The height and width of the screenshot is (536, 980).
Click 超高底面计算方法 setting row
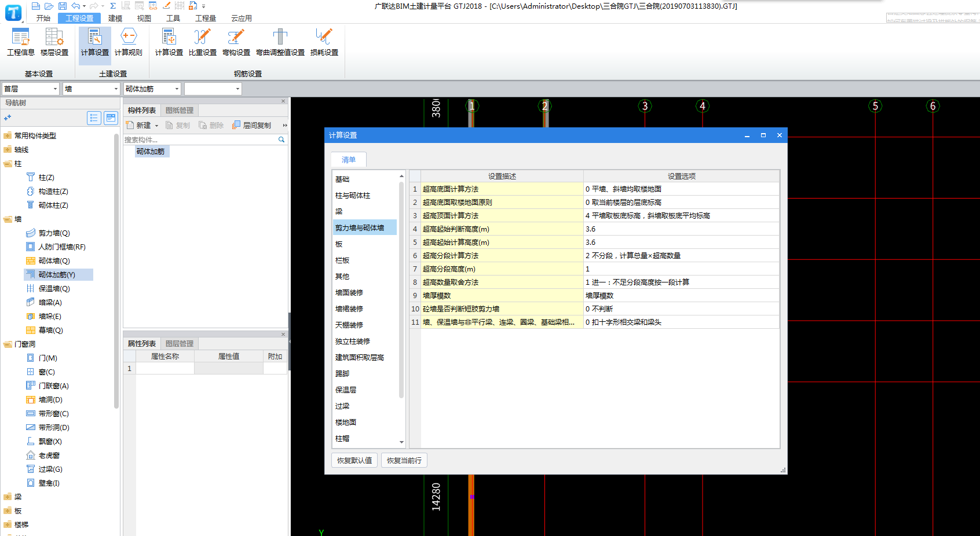point(502,189)
